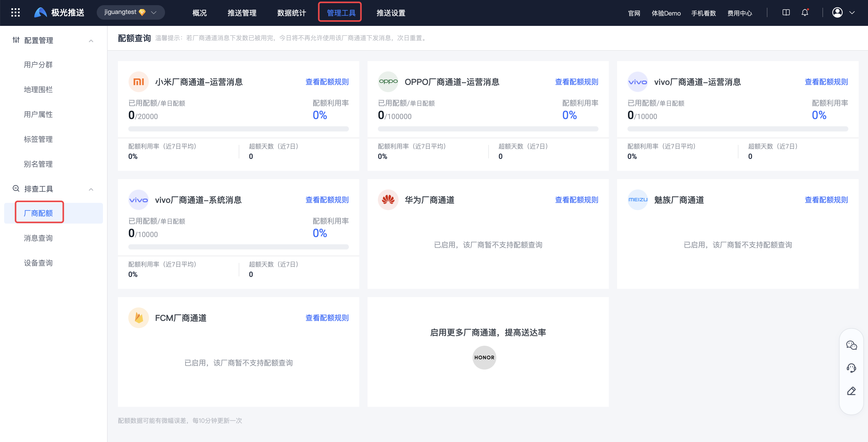Click the user avatar icon
Viewport: 868px width, 442px height.
(837, 12)
